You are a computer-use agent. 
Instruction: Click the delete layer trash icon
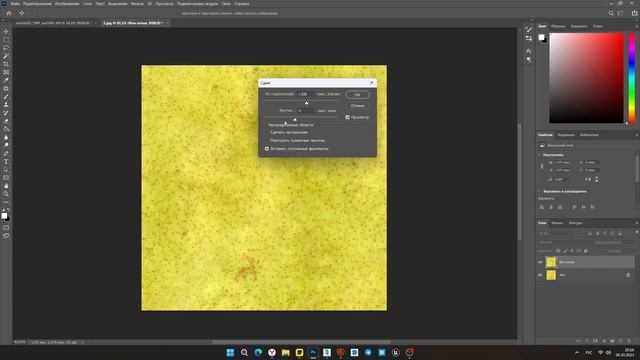tap(629, 340)
